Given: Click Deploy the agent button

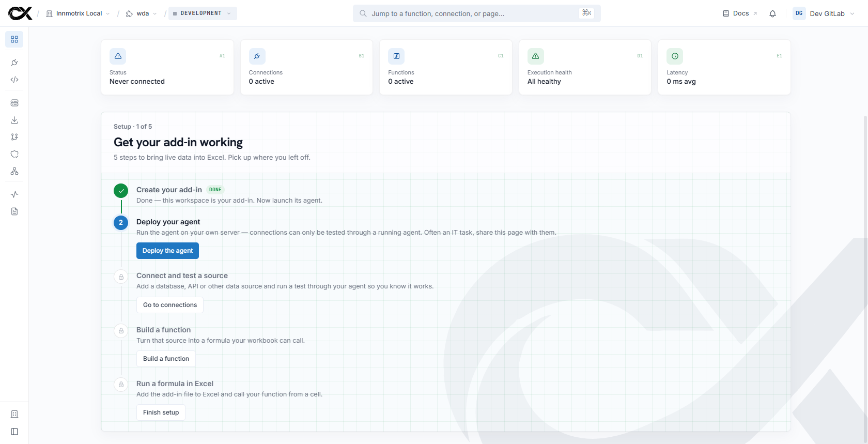Looking at the screenshot, I should (167, 251).
